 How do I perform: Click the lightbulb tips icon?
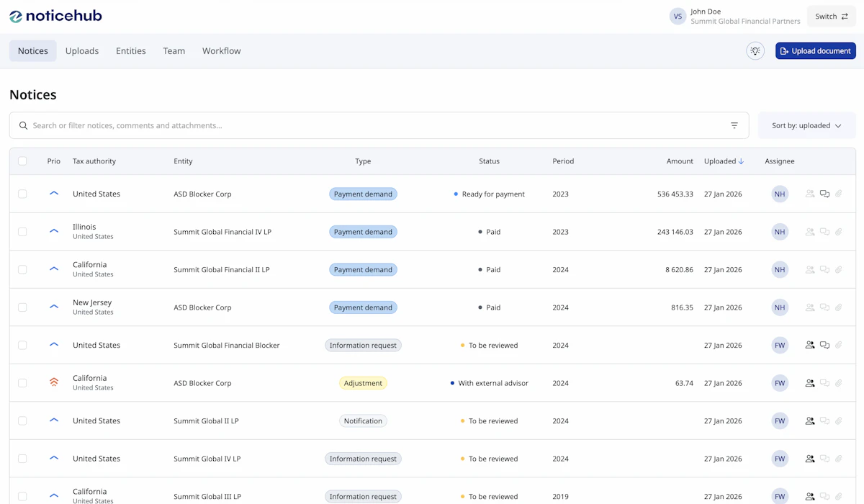(755, 51)
